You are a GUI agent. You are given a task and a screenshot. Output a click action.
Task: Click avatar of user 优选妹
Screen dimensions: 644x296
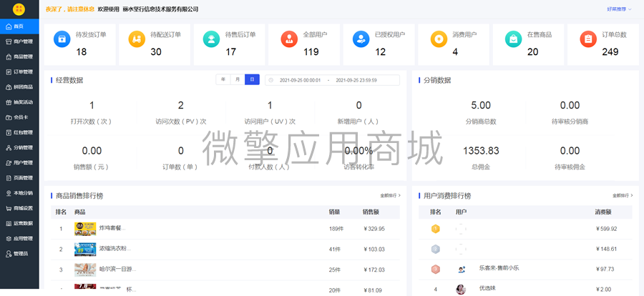pos(461,289)
